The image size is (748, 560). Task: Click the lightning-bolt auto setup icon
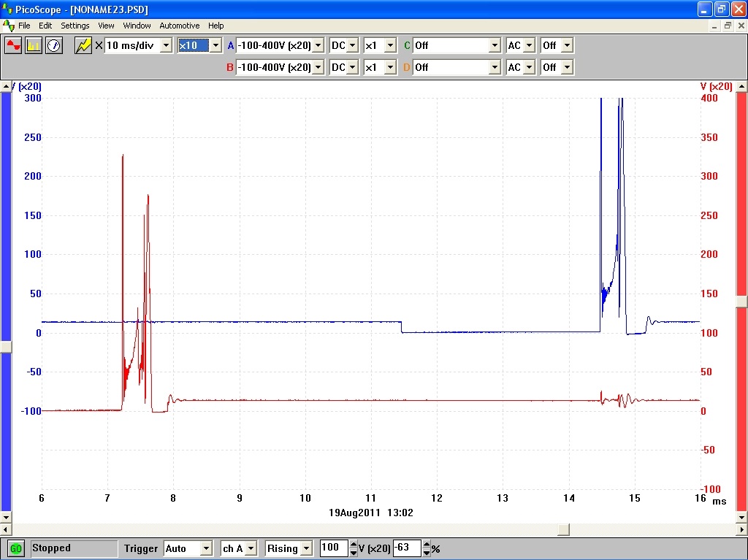(83, 45)
